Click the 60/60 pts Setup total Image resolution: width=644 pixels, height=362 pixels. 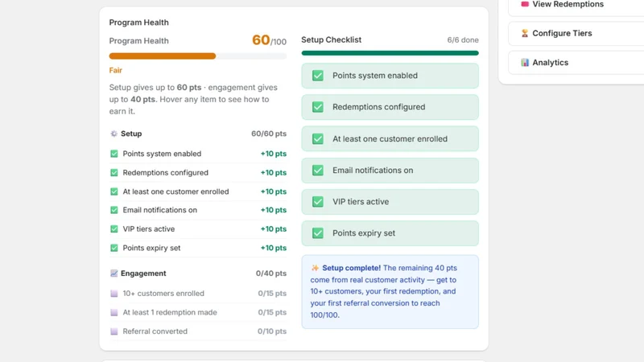pos(269,134)
